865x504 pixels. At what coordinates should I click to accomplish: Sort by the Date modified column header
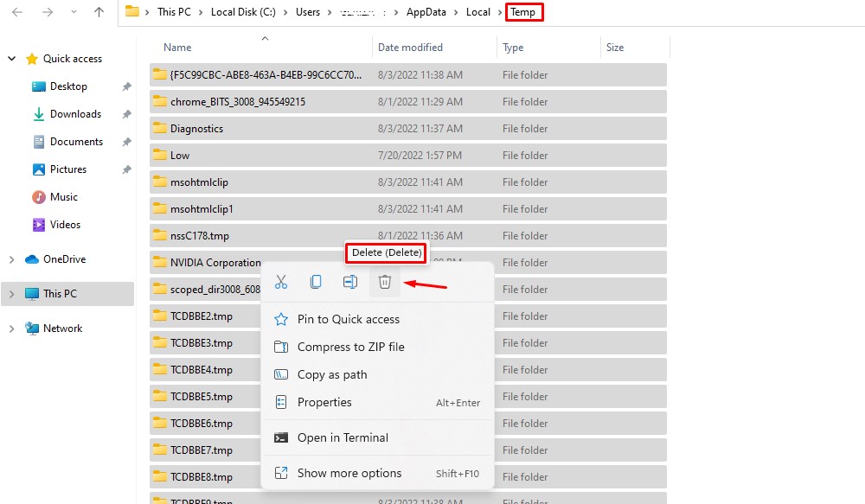pyautogui.click(x=410, y=48)
